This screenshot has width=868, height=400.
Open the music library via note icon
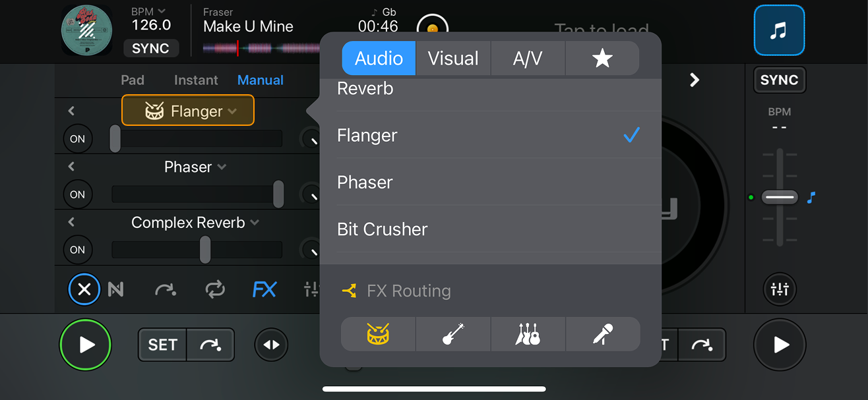(x=779, y=30)
